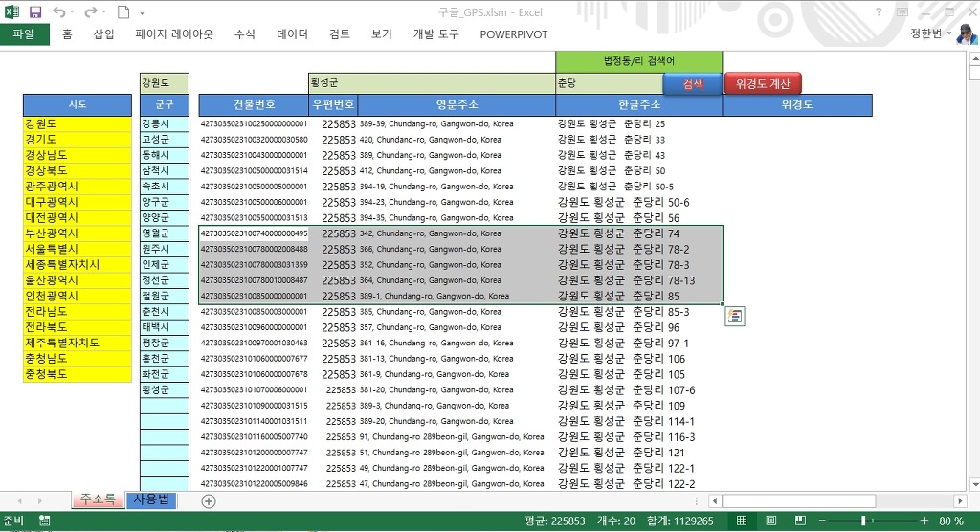Screen dimensions: 980x532
Task: Select Normal view icon in status bar
Action: point(742,521)
